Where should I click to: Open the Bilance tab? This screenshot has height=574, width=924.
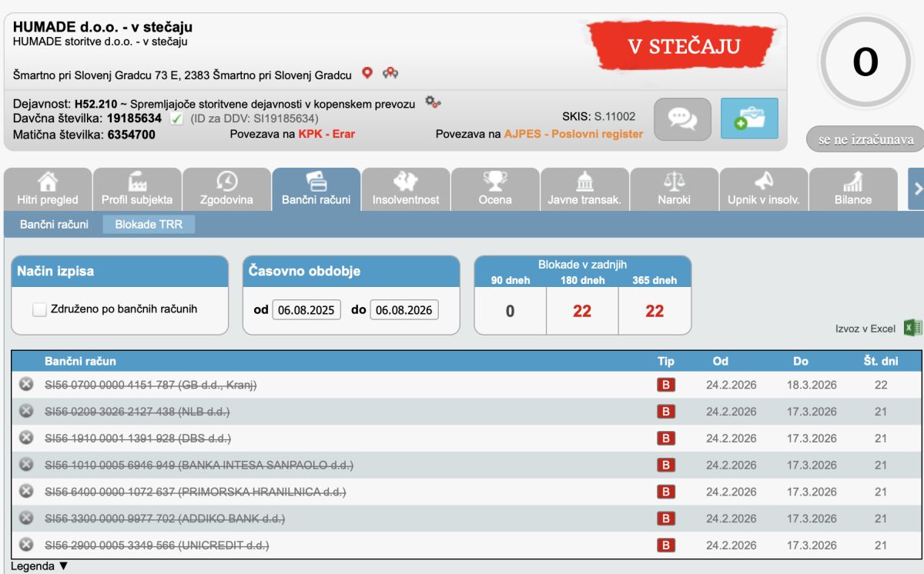853,189
